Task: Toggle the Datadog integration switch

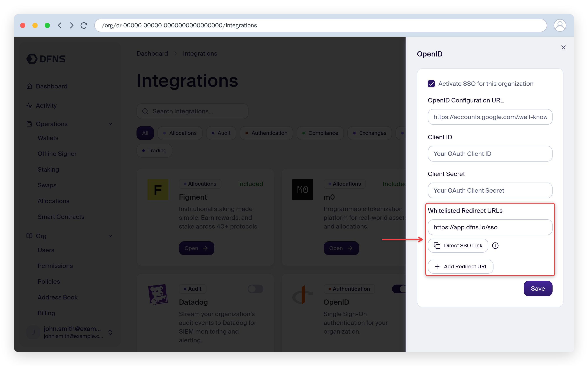Action: point(255,289)
